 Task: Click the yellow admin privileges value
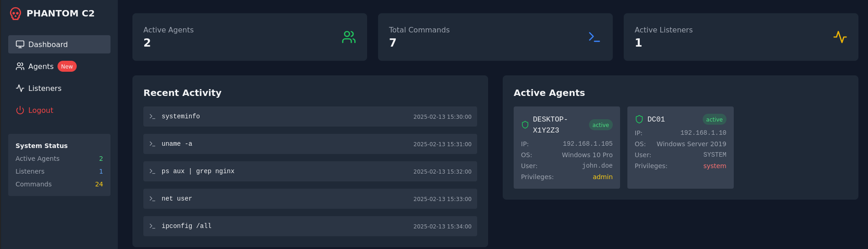click(x=603, y=177)
